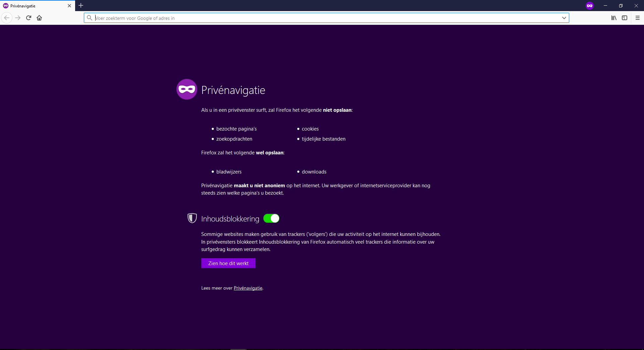Minimize the Firefox window
This screenshot has width=644, height=350.
click(x=605, y=6)
